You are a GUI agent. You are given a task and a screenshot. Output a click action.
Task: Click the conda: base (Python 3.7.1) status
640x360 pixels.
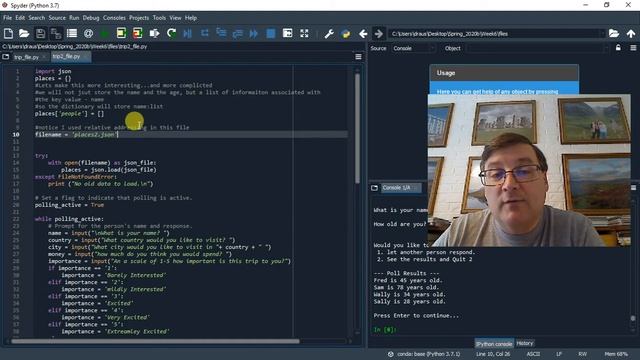pos(424,354)
